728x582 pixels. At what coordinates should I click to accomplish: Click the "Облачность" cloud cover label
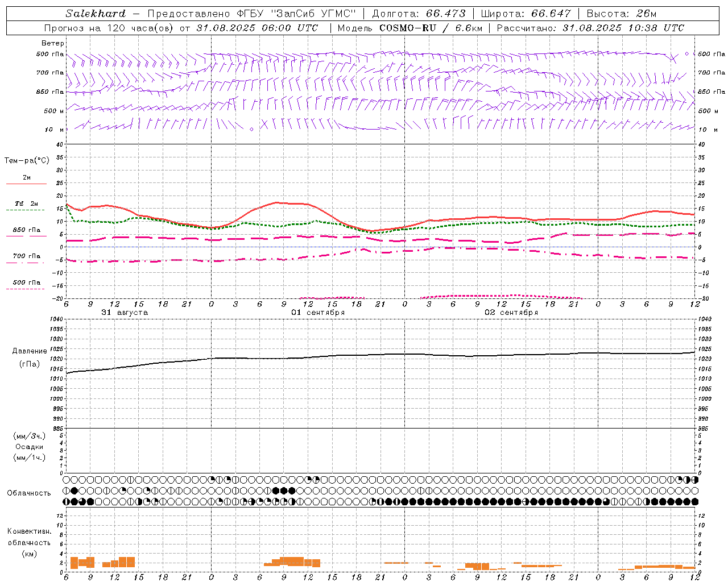(x=29, y=493)
